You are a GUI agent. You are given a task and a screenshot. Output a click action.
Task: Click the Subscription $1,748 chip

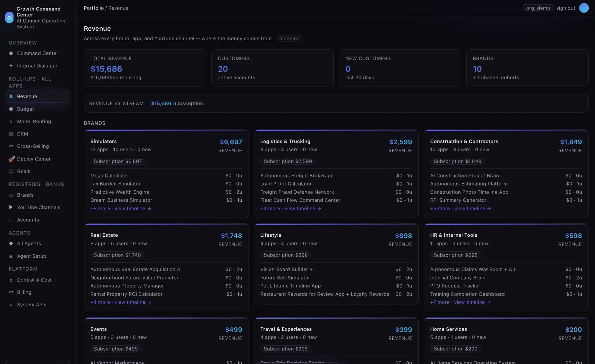117,255
